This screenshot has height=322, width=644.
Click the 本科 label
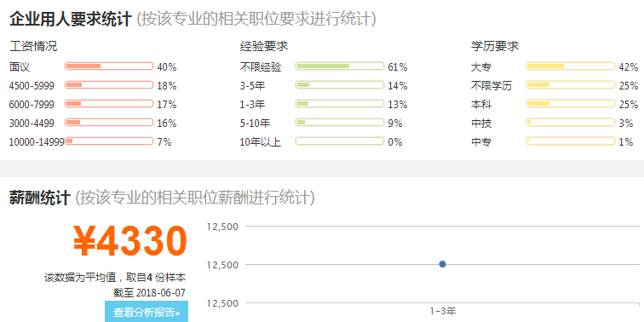click(481, 105)
